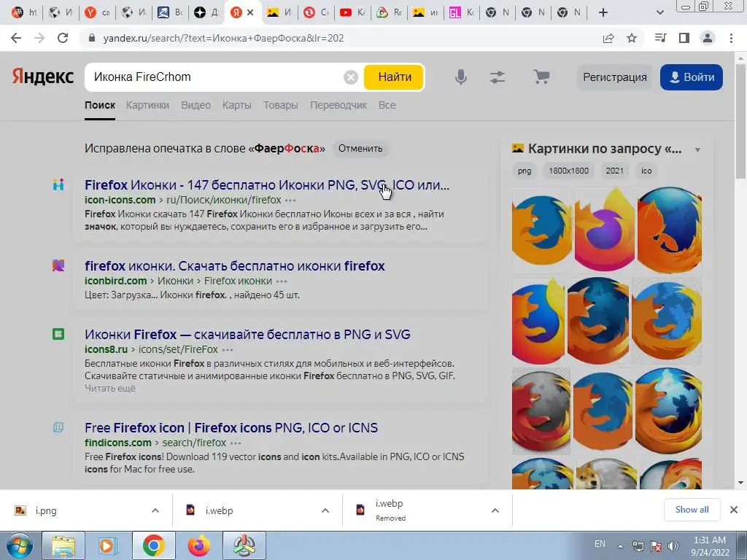Filter images by the 2021 chip
This screenshot has width=747, height=560.
tap(614, 171)
